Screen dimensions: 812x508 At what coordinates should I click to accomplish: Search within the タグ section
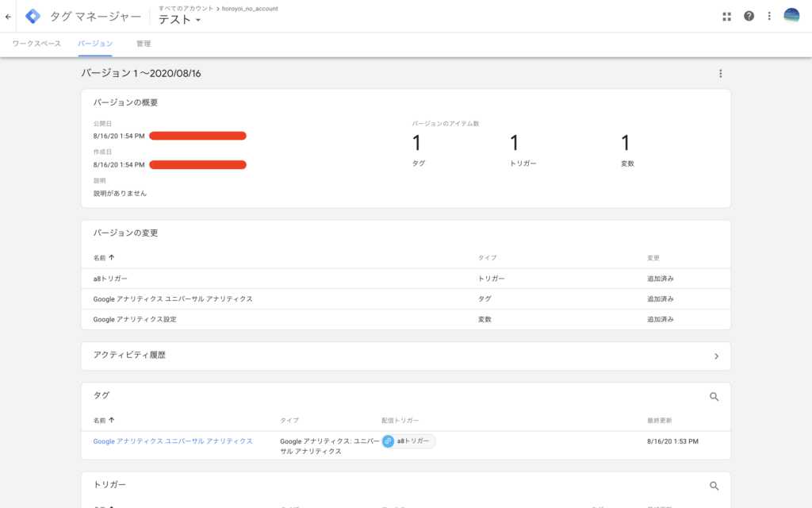(x=714, y=397)
